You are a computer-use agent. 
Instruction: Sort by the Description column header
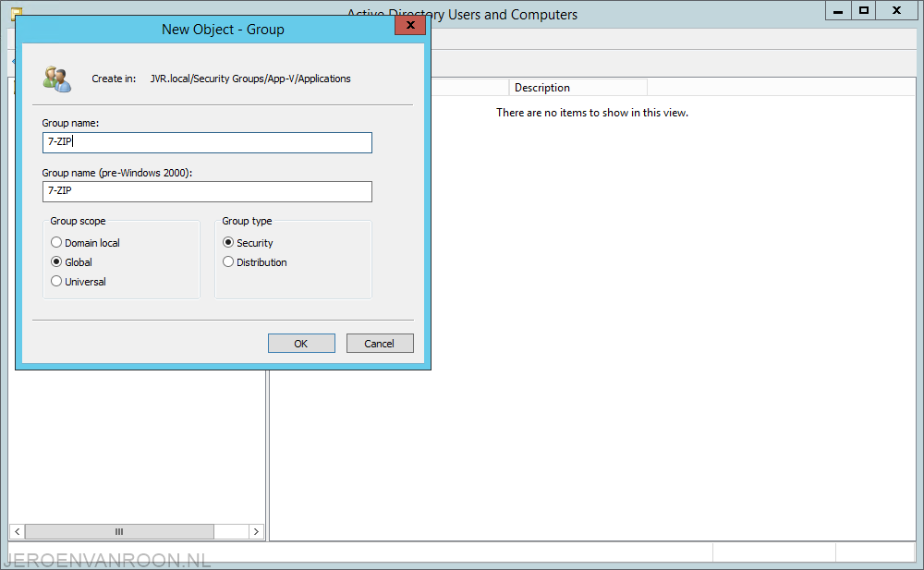[x=577, y=87]
